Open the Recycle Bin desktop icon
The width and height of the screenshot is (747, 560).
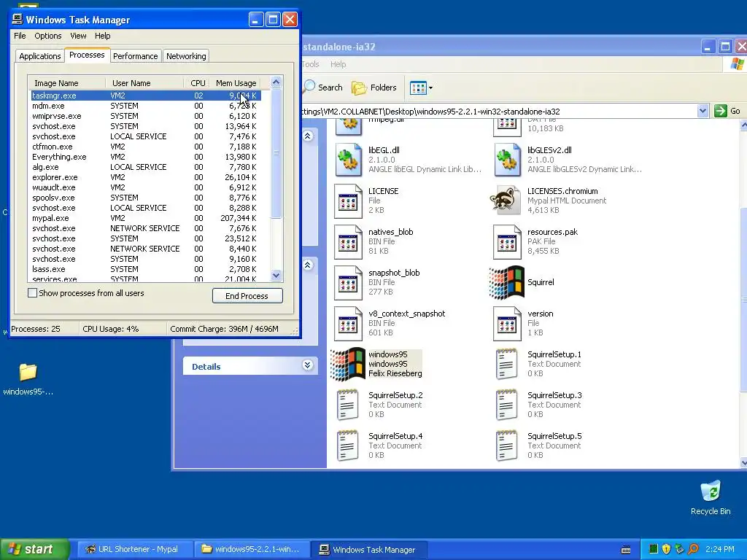click(x=711, y=491)
